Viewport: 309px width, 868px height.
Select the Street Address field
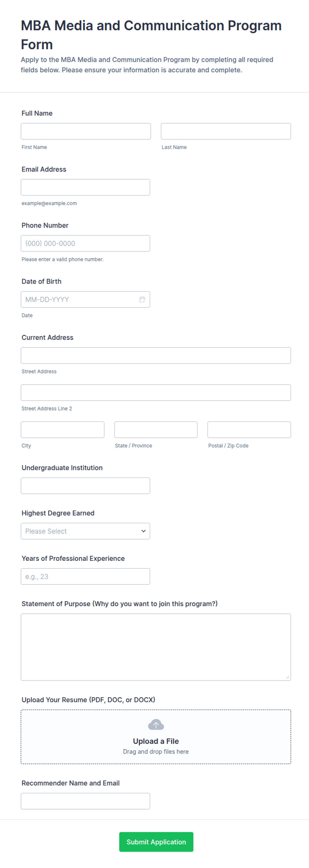pyautogui.click(x=156, y=355)
